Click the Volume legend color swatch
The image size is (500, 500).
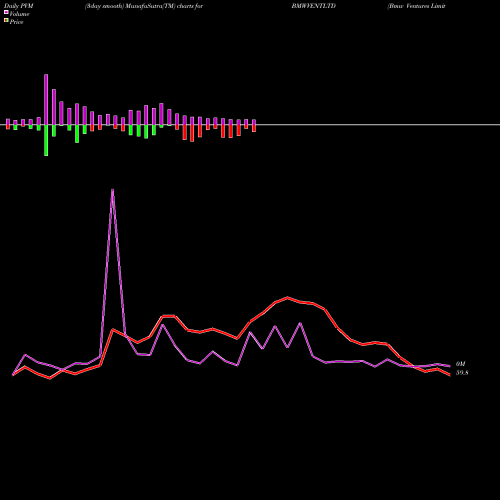[x=6, y=12]
